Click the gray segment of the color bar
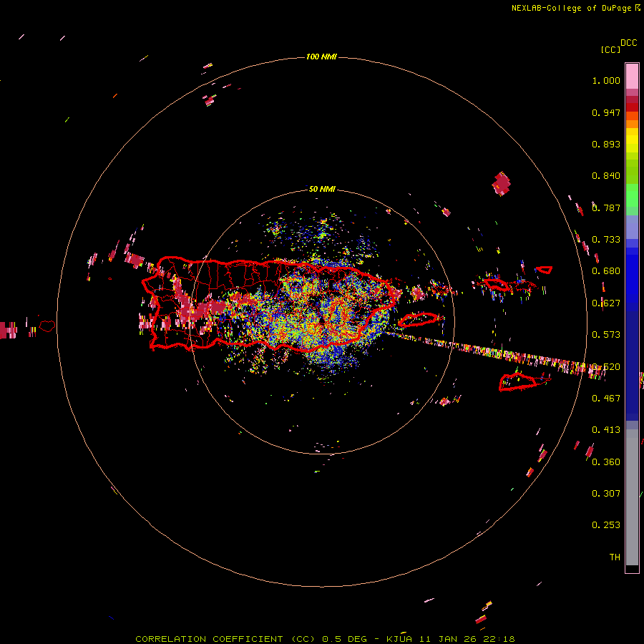 point(632,501)
